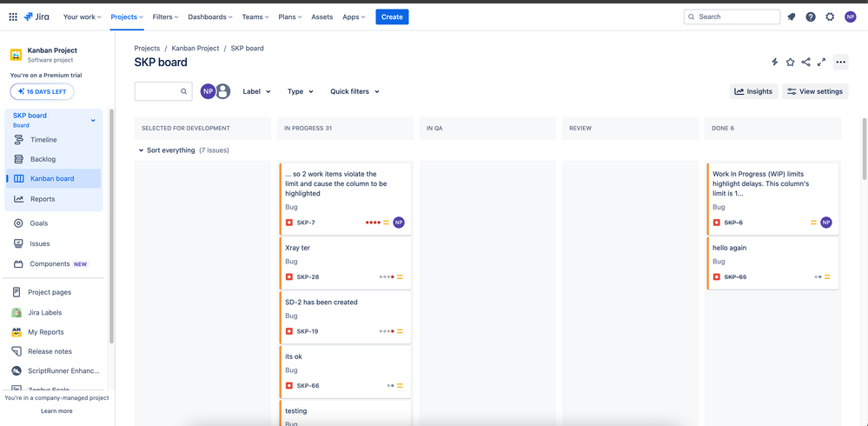The width and height of the screenshot is (868, 426).
Task: Click the top bar Search field
Action: pyautogui.click(x=732, y=17)
